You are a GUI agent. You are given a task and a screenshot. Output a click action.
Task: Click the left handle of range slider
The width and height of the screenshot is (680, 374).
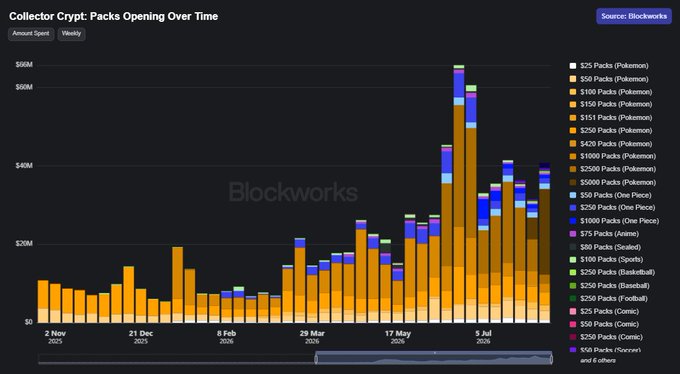tap(316, 359)
